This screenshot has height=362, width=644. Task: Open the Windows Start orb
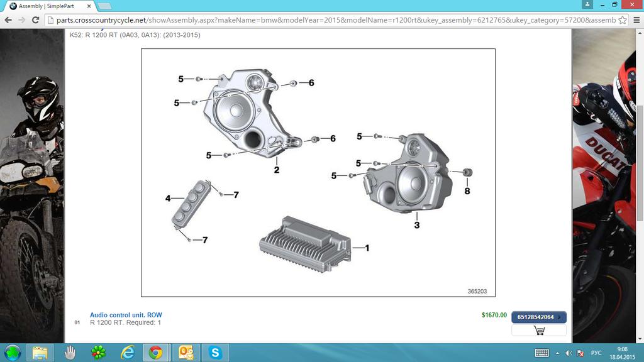point(13,353)
